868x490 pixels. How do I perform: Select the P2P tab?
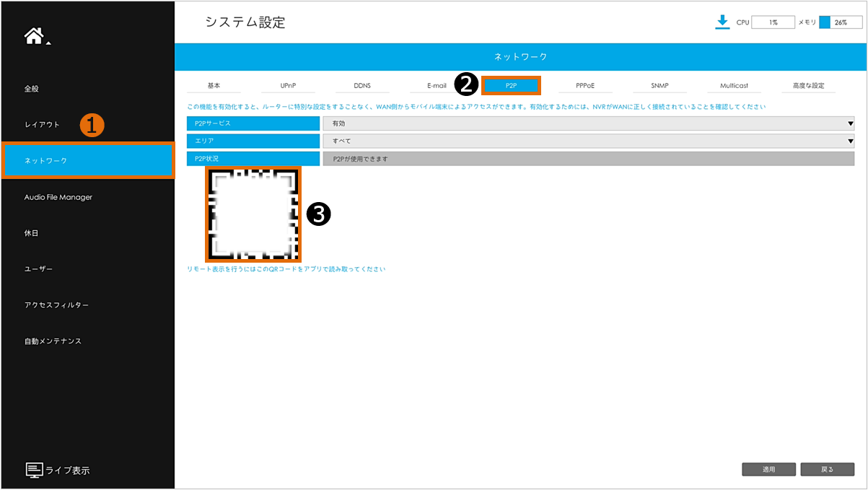coord(511,86)
